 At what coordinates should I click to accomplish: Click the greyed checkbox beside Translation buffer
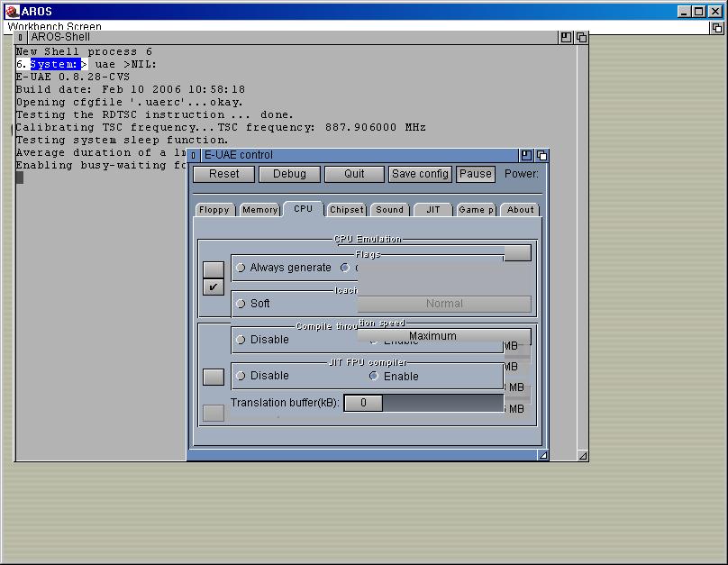coord(214,413)
